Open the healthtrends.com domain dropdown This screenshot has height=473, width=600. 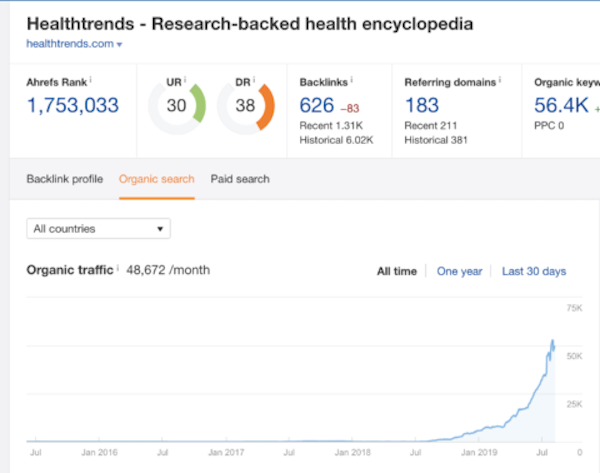(x=74, y=44)
